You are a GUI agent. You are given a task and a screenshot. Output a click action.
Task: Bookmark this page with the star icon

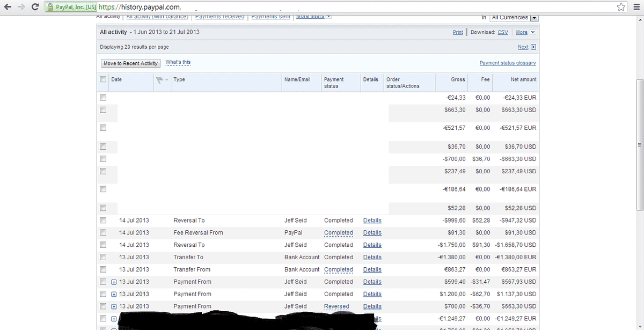(x=621, y=7)
